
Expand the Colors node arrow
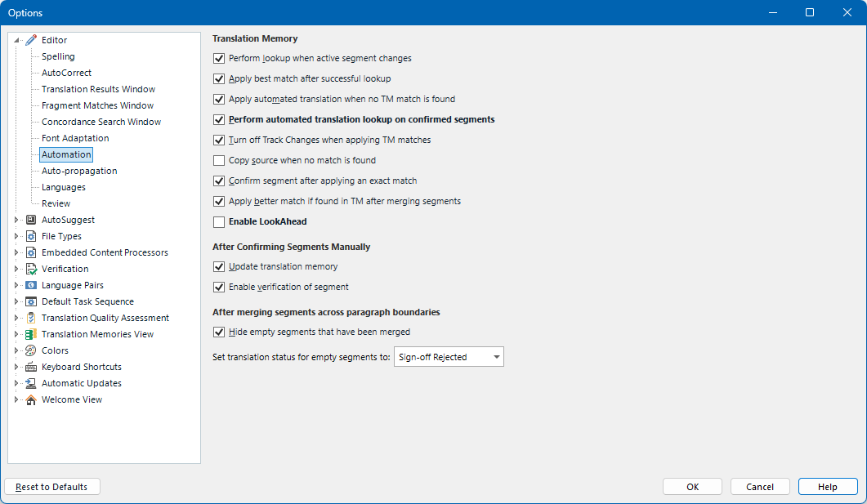[x=16, y=350]
